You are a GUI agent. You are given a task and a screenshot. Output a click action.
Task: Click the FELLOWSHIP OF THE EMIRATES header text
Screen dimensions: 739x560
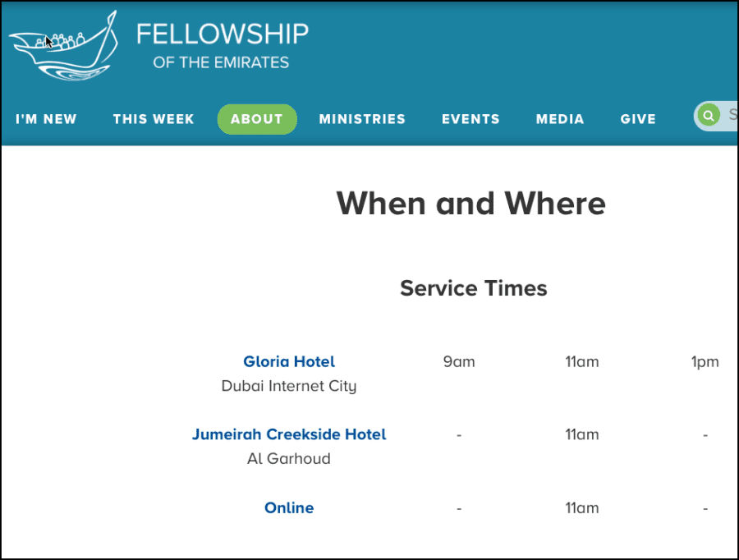[x=223, y=45]
